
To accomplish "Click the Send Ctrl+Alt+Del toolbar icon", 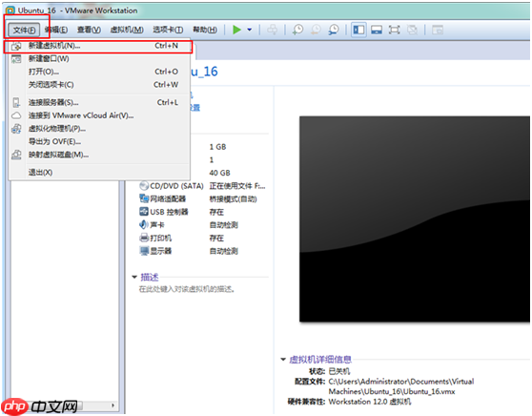I will 272,30.
